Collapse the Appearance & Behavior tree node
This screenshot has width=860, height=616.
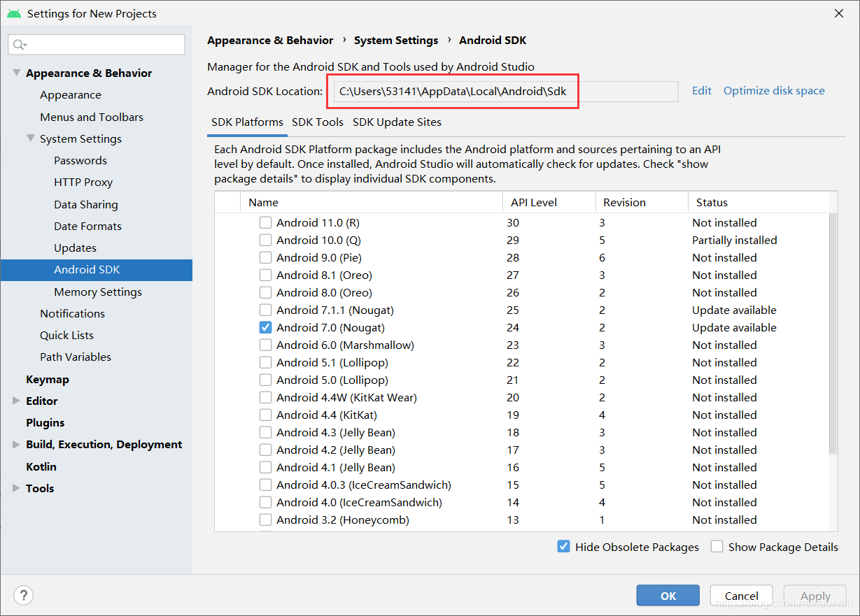click(x=16, y=73)
